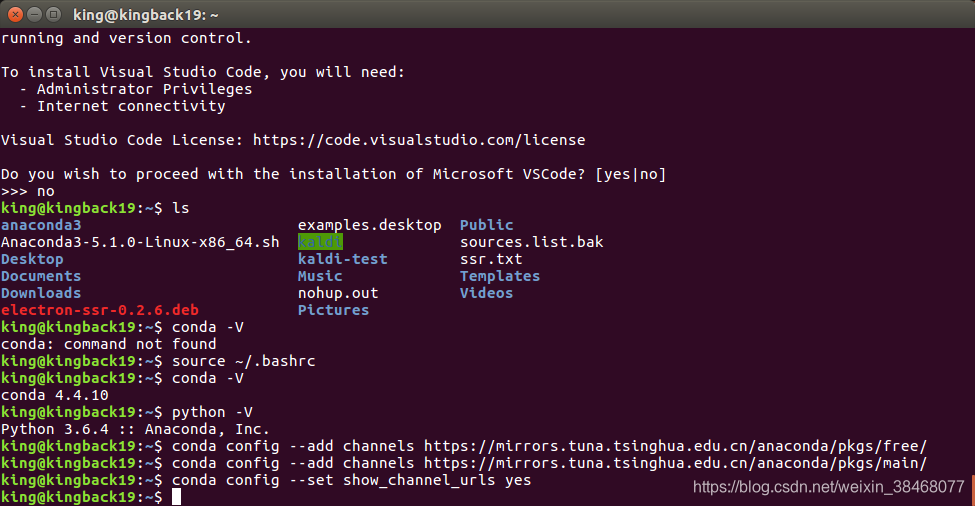The width and height of the screenshot is (975, 506).
Task: Click the blog.csdn.net watermark link
Action: point(828,486)
